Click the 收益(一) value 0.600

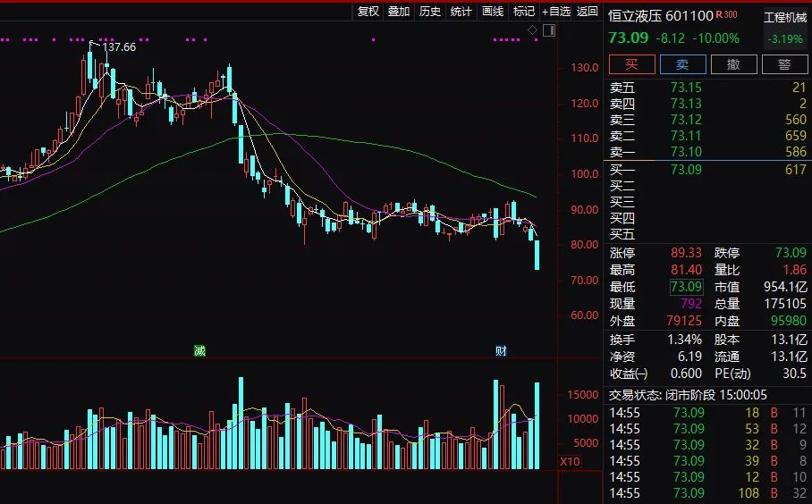point(686,373)
